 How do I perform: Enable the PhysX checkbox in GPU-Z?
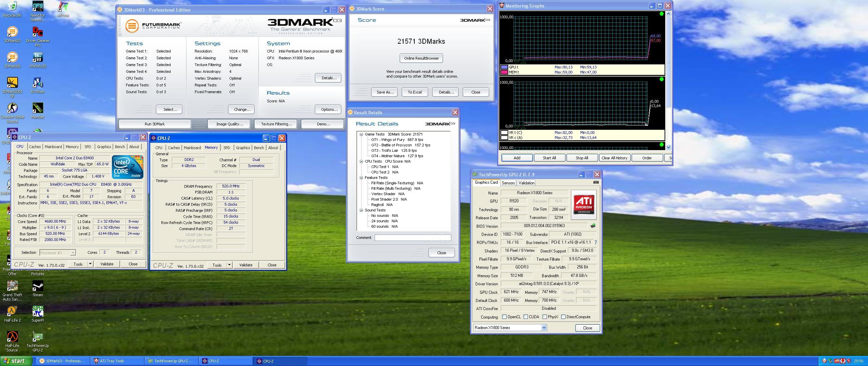545,317
